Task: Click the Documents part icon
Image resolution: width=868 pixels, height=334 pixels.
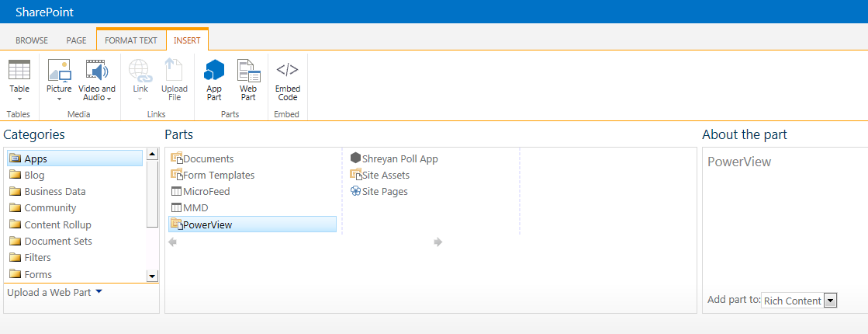Action: click(x=177, y=158)
